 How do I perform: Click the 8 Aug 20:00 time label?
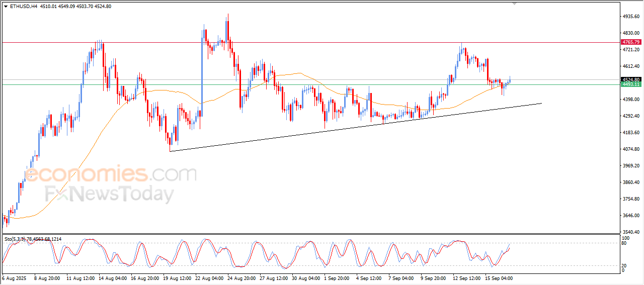coord(47,278)
